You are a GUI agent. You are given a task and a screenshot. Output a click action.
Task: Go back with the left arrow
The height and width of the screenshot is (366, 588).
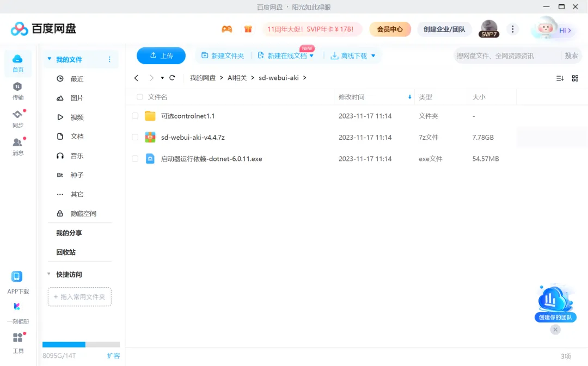(x=136, y=78)
